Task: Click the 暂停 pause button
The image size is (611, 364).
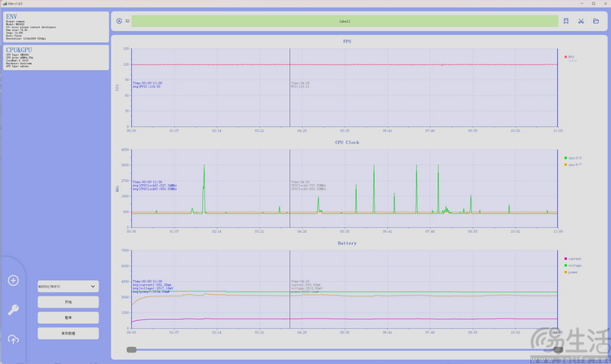Action: pos(68,318)
